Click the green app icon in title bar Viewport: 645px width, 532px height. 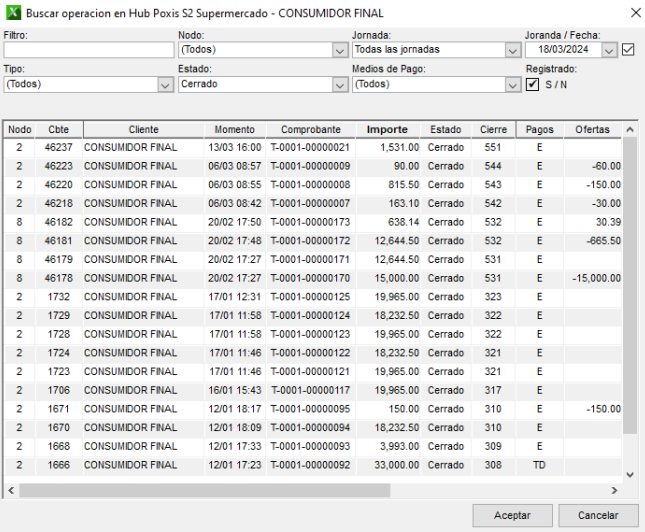12,13
